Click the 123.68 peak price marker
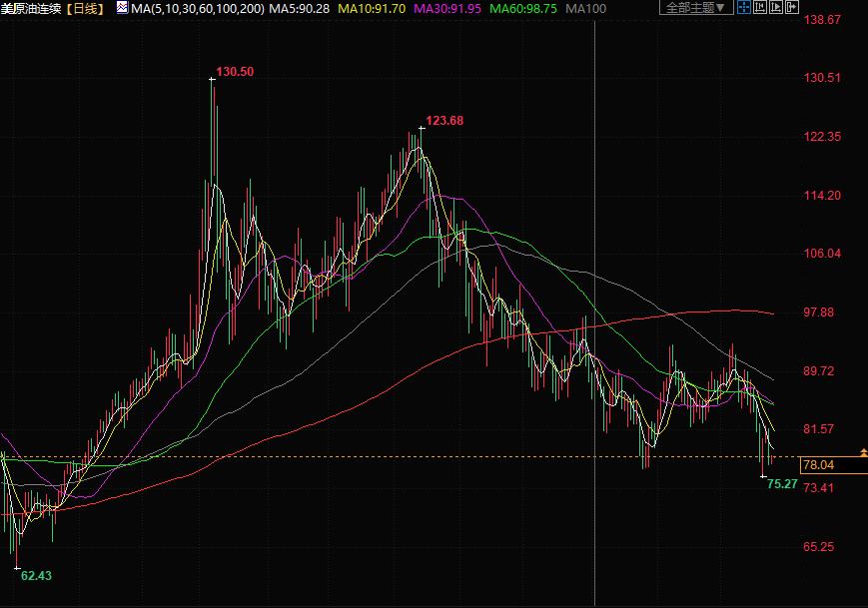The height and width of the screenshot is (608, 868). (x=444, y=121)
